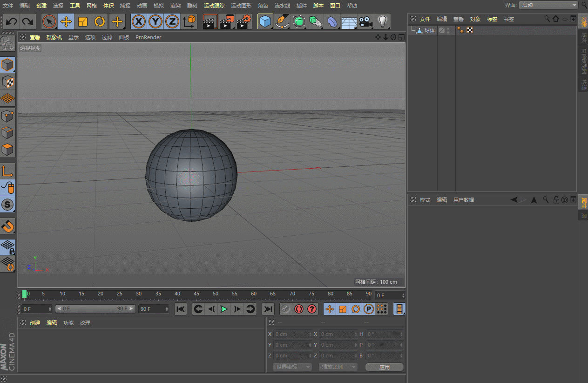The width and height of the screenshot is (588, 383).
Task: Open the 世界坐标 dropdown
Action: point(292,367)
